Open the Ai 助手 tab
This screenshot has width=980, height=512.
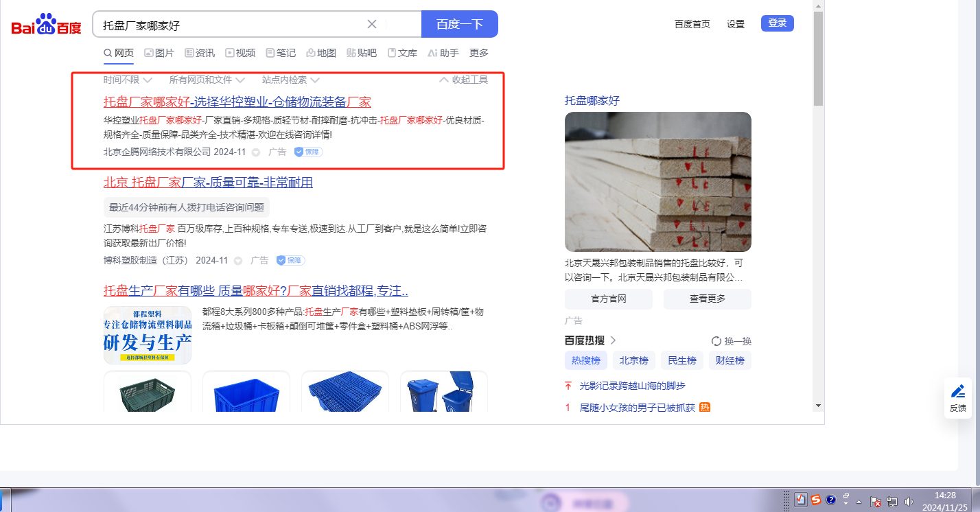coord(443,53)
